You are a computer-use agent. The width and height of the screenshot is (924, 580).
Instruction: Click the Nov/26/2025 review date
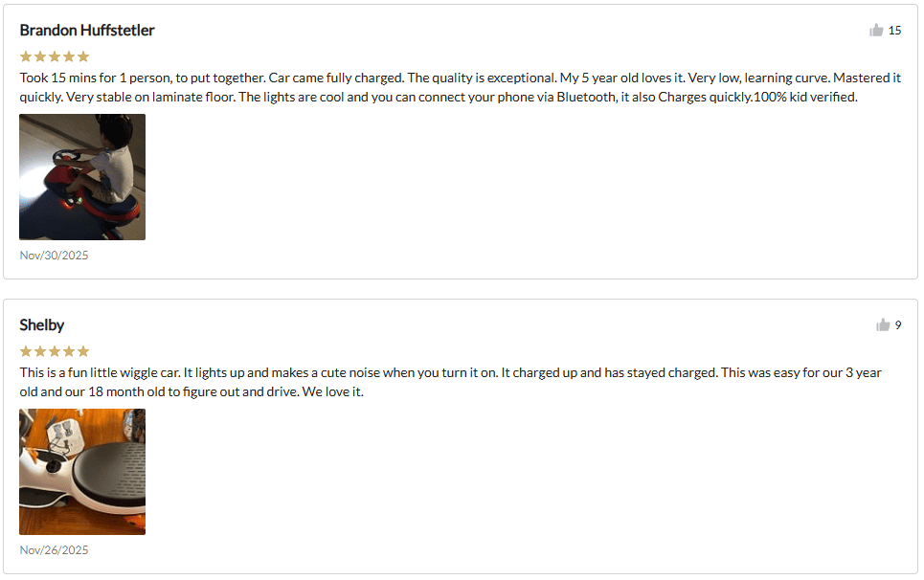click(54, 550)
